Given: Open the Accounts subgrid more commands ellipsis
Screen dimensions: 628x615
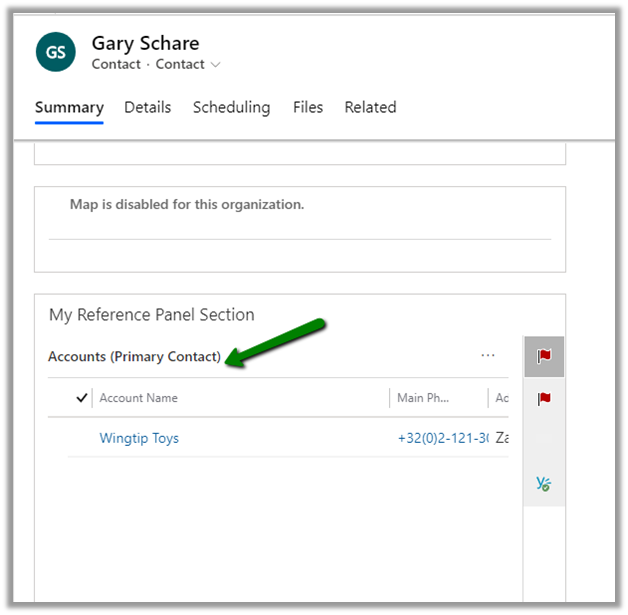Looking at the screenshot, I should point(488,356).
